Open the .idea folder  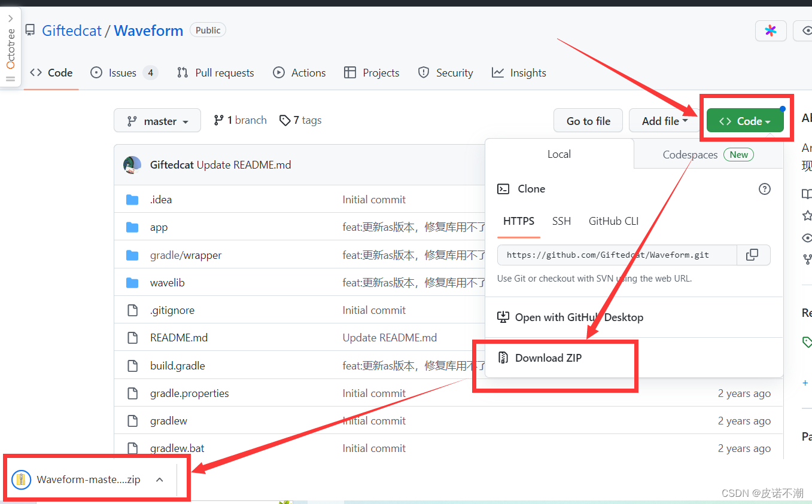click(161, 200)
